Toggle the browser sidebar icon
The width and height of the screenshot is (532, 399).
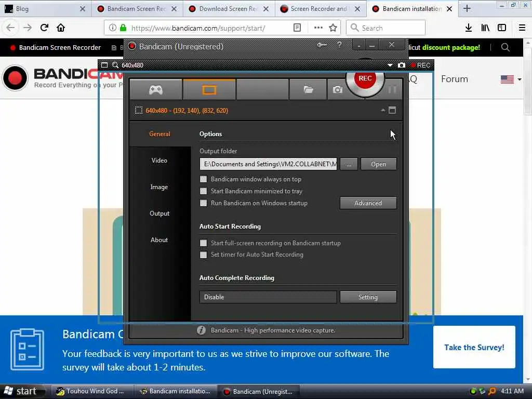click(x=502, y=28)
